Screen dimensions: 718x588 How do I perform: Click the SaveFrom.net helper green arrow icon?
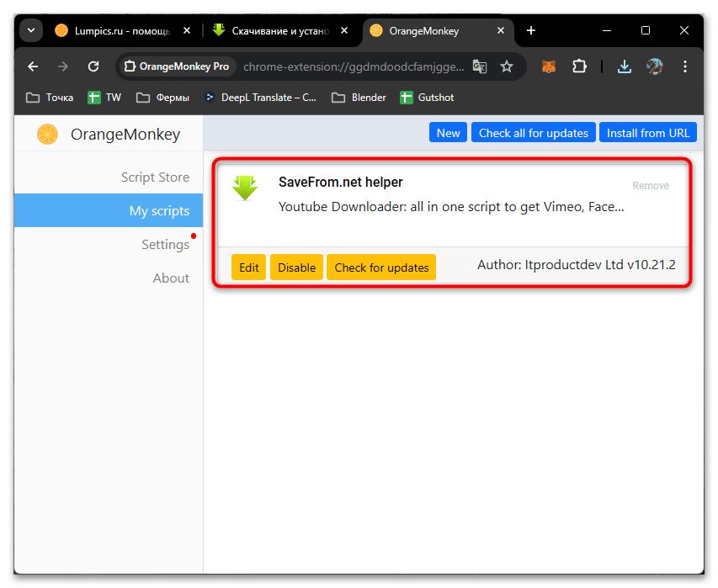(245, 188)
